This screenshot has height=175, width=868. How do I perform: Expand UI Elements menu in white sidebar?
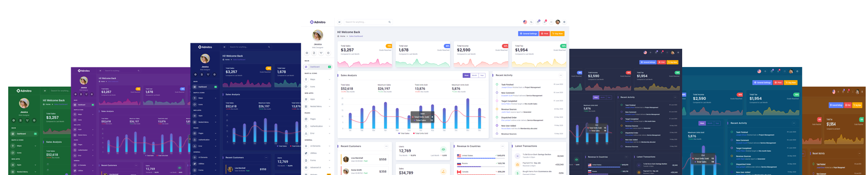[x=318, y=146]
